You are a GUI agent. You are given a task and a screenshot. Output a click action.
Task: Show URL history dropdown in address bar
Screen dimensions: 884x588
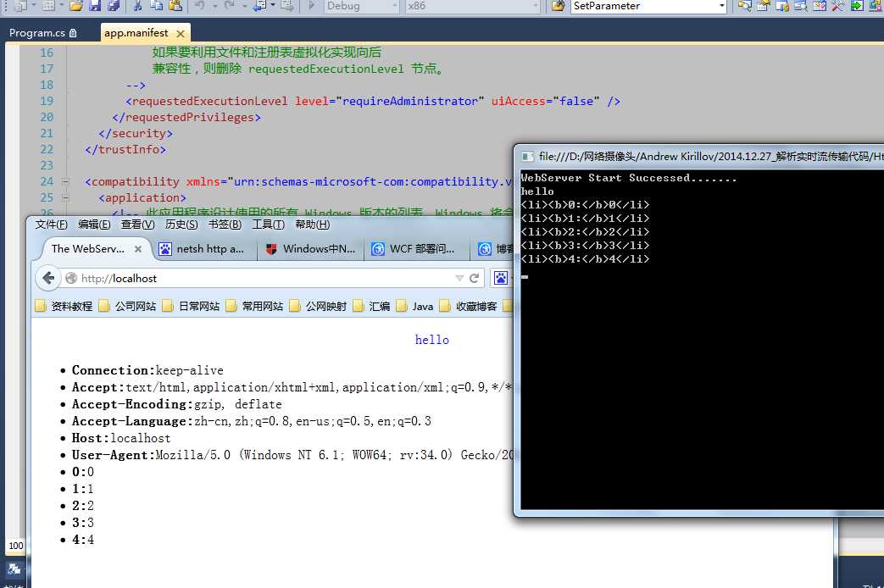459,278
